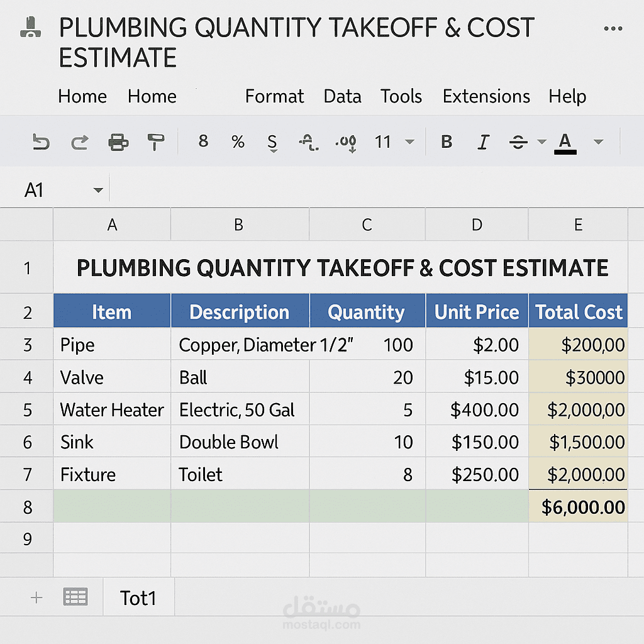Click the decrease decimal places icon
The image size is (644, 644).
click(309, 143)
